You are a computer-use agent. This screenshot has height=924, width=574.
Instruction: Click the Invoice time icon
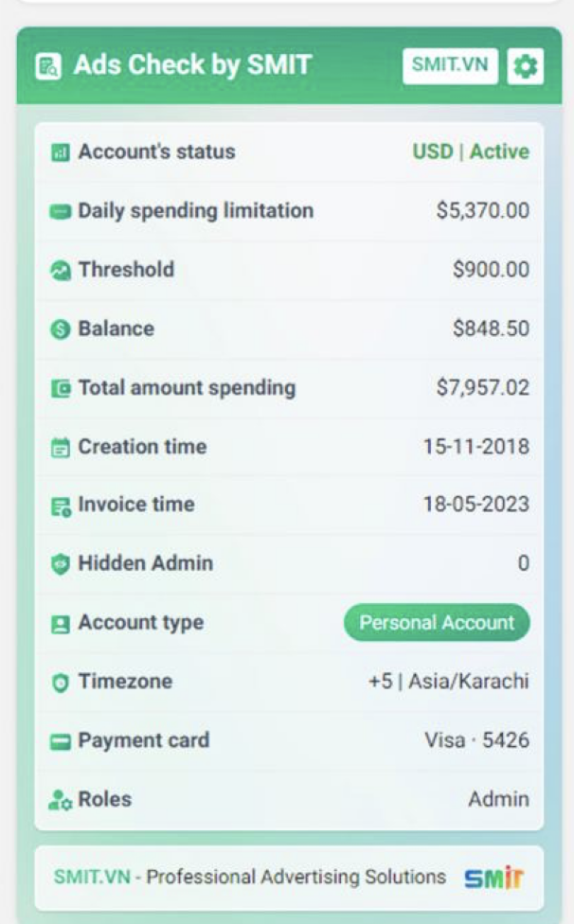click(x=61, y=506)
